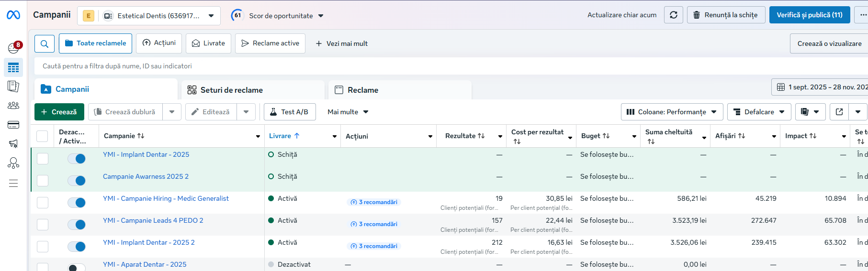Viewport: 868px width, 271px height.
Task: Click Verifică și publică (11)
Action: [x=810, y=15]
